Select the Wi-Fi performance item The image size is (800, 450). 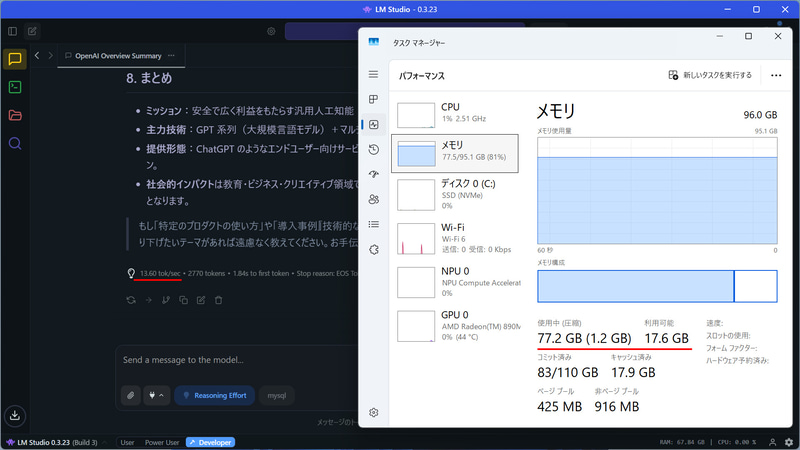455,238
